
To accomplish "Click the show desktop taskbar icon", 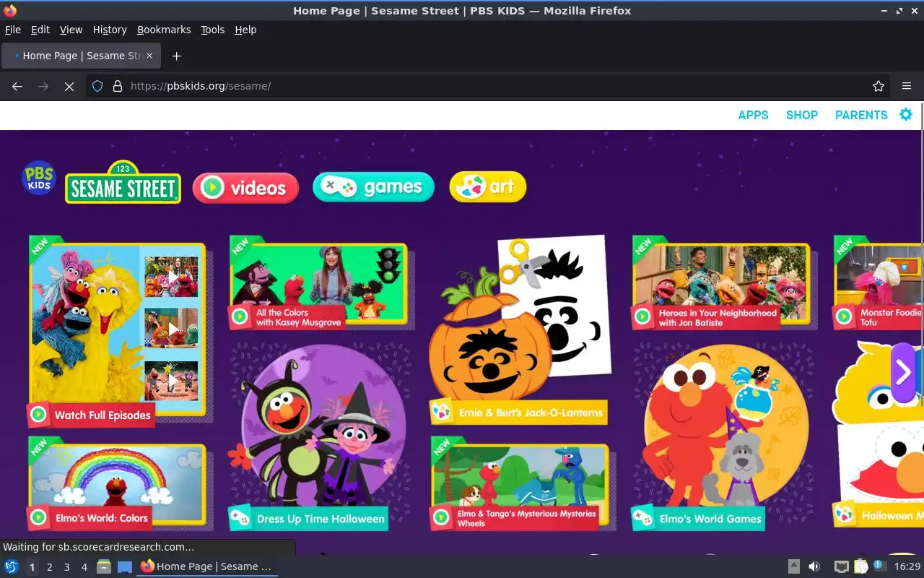I will 125,566.
